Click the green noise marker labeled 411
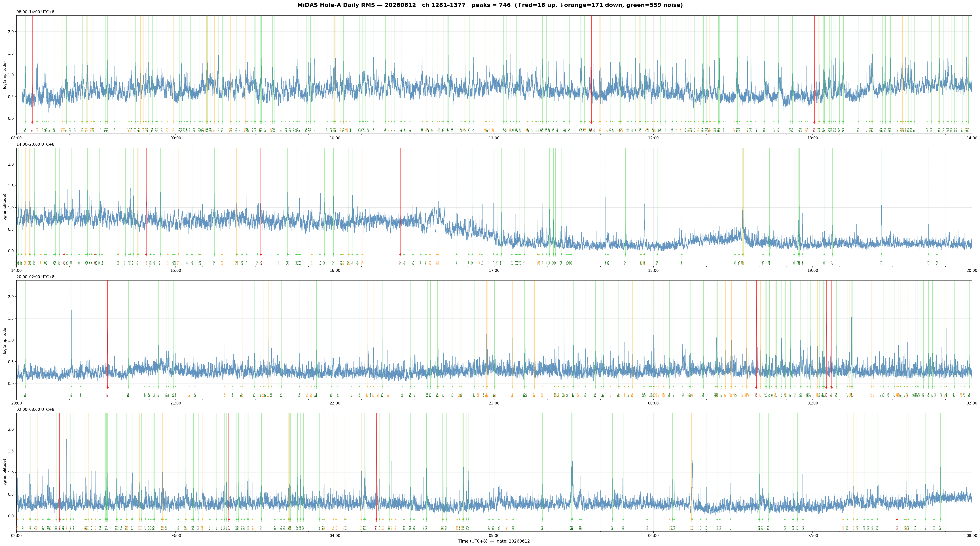Image resolution: width=980 pixels, height=546 pixels. pos(881,254)
